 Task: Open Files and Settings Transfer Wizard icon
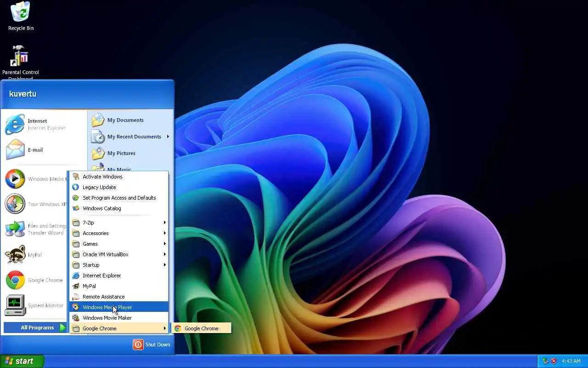(15, 230)
